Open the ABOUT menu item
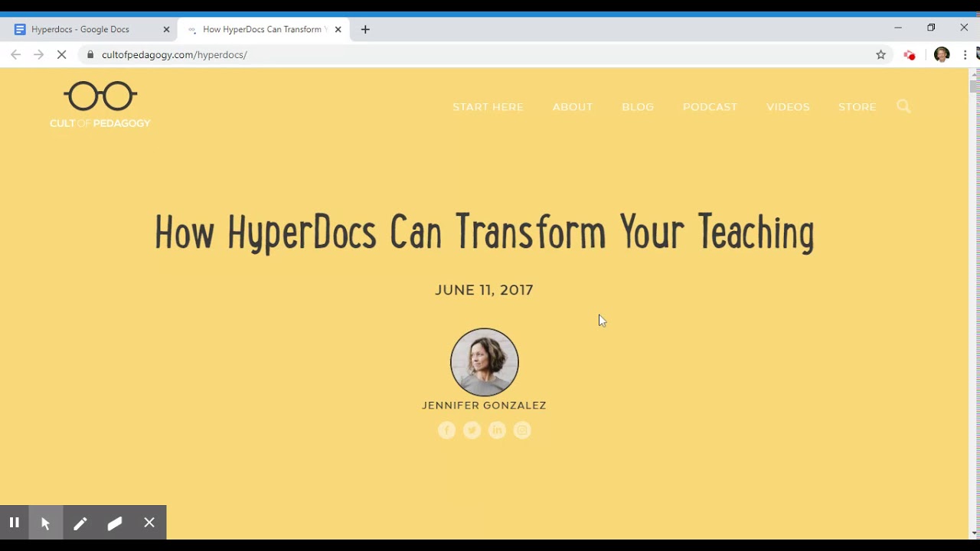The image size is (980, 551). click(573, 107)
